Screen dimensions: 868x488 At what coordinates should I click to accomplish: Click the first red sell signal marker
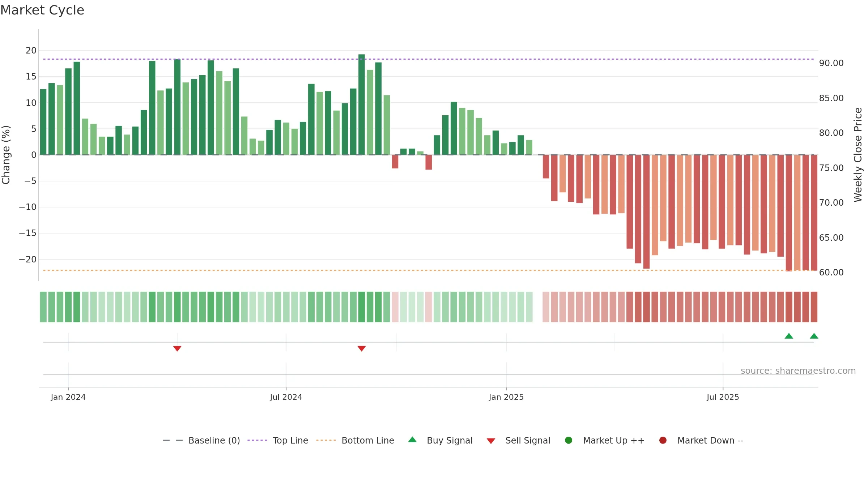[x=177, y=348]
